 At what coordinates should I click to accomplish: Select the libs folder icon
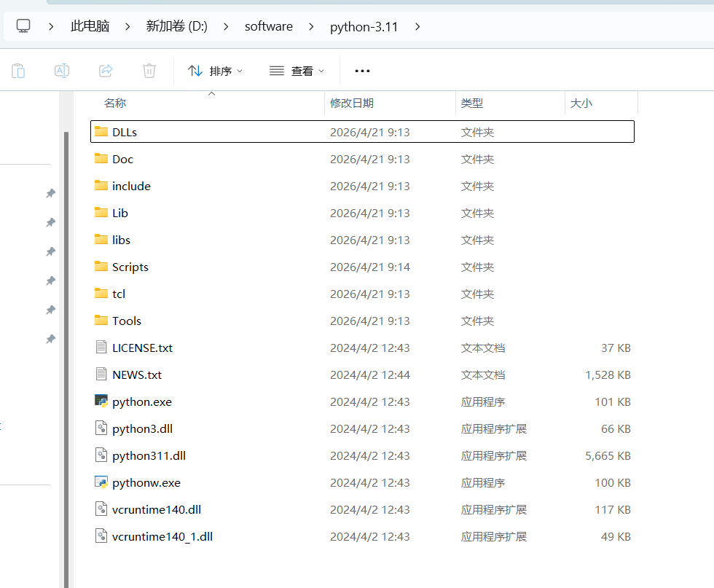point(101,239)
